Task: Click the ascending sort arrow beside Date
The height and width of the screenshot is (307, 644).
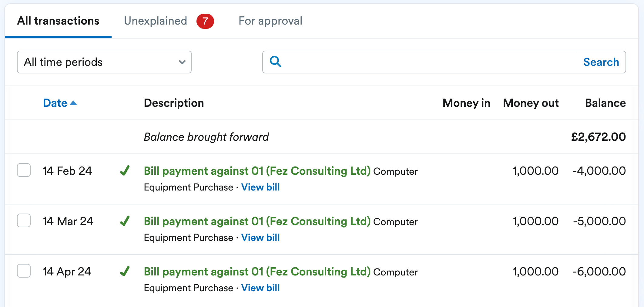Action: point(74,103)
